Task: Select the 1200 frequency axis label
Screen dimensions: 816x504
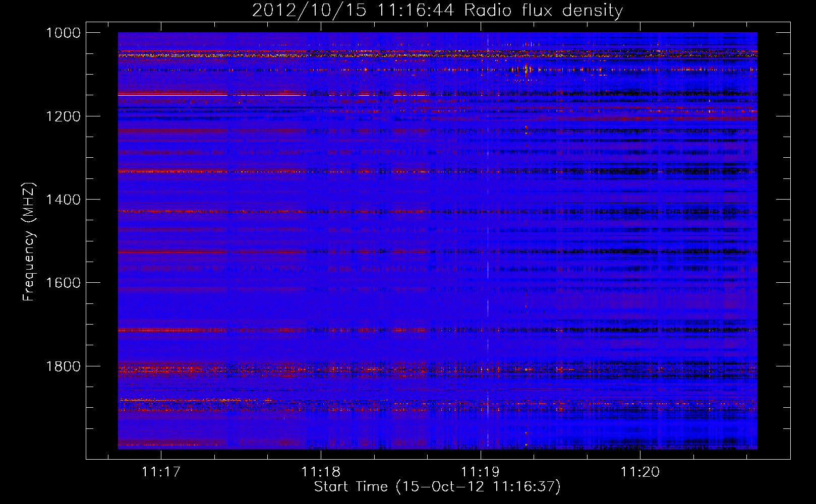Action: point(63,116)
